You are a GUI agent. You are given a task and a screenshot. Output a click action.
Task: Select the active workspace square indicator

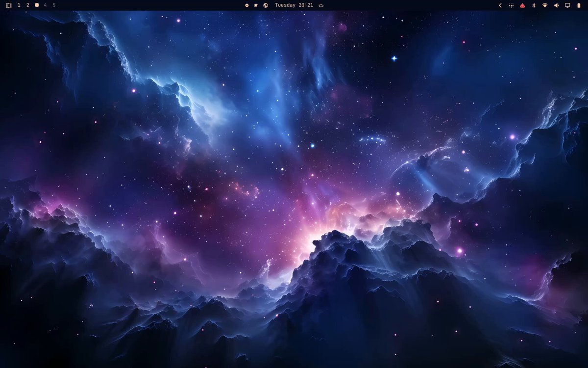[37, 5]
